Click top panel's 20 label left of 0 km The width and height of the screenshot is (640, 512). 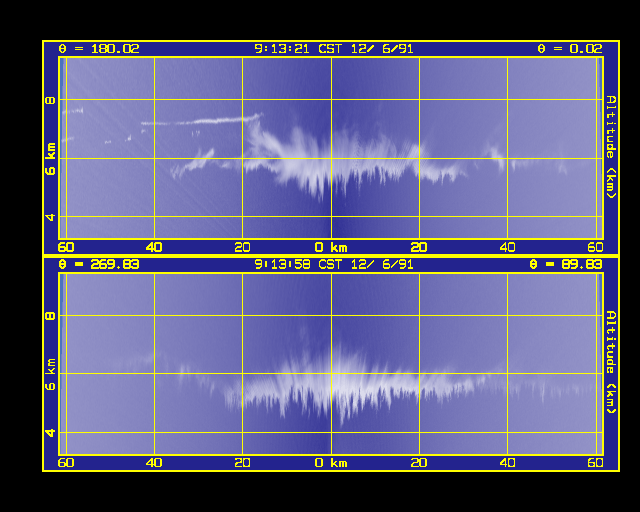click(242, 247)
